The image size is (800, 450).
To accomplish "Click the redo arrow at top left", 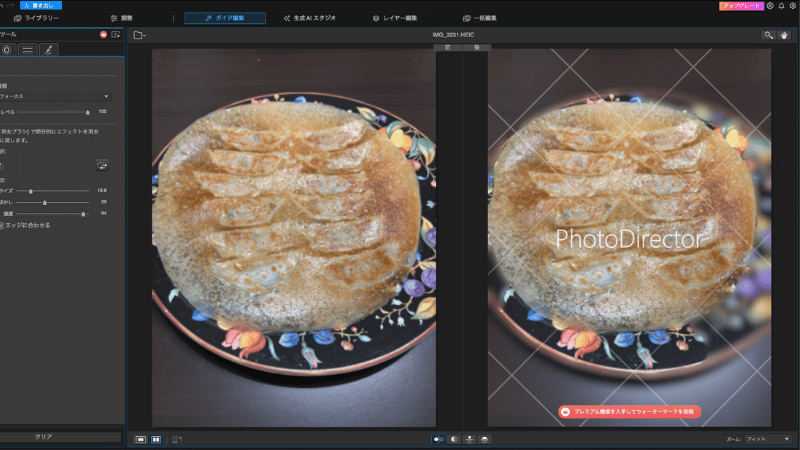I will click(x=11, y=5).
